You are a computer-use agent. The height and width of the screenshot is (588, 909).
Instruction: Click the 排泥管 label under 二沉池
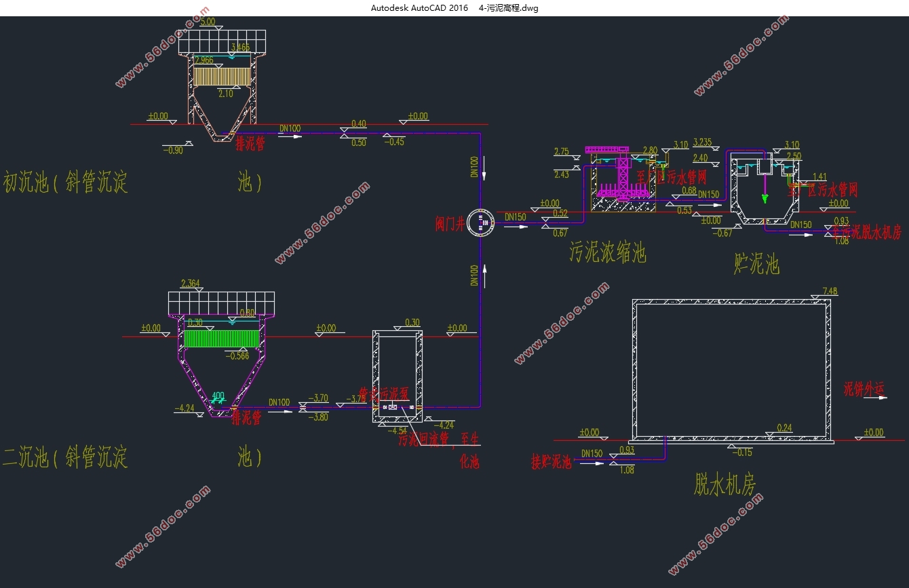pyautogui.click(x=246, y=418)
